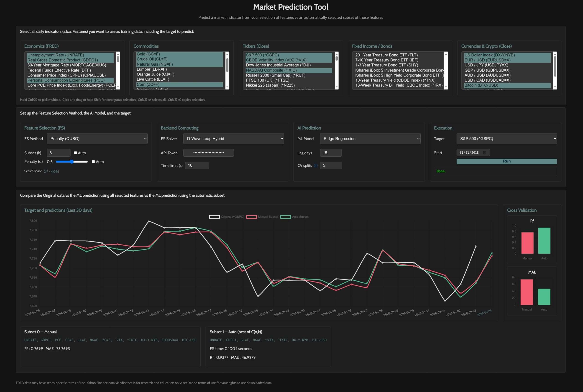The width and height of the screenshot is (583, 392).
Task: Select Orange Juice (OJ=F) option
Action: [x=180, y=74]
